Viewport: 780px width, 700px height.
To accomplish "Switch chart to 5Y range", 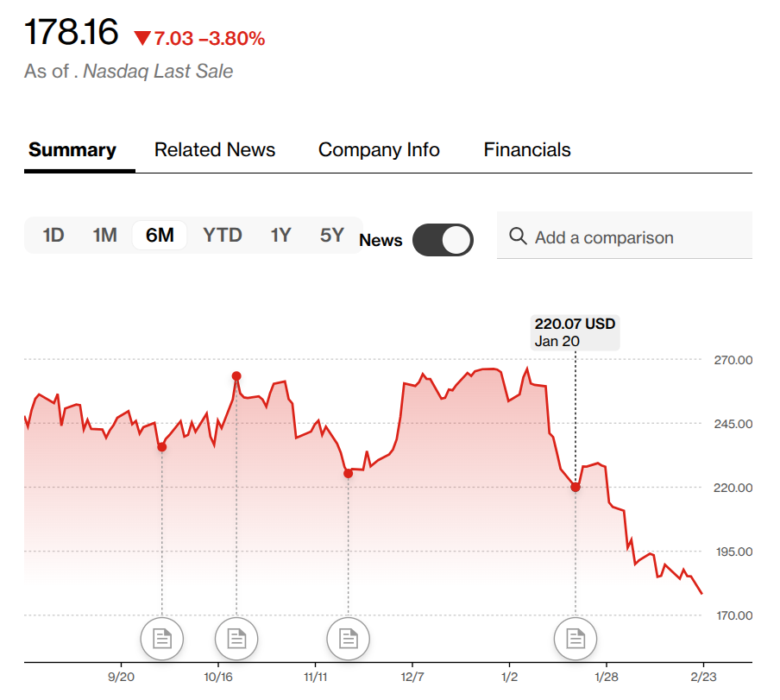I will click(x=331, y=235).
